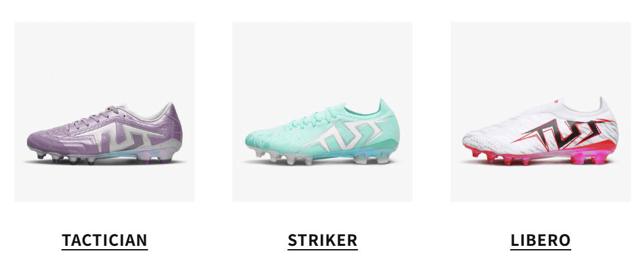
Task: Select the white and red Libero boot image
Action: pyautogui.click(x=540, y=111)
